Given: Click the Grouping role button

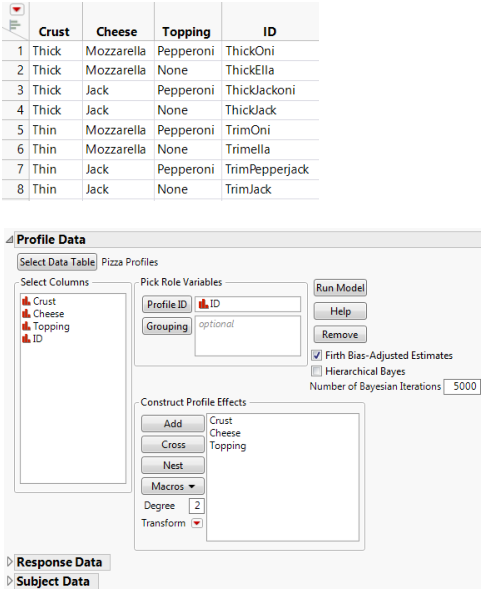Looking at the screenshot, I should [167, 326].
